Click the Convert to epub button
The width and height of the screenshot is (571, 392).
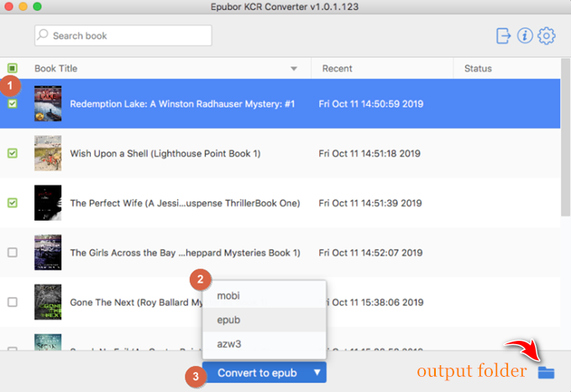pyautogui.click(x=256, y=373)
